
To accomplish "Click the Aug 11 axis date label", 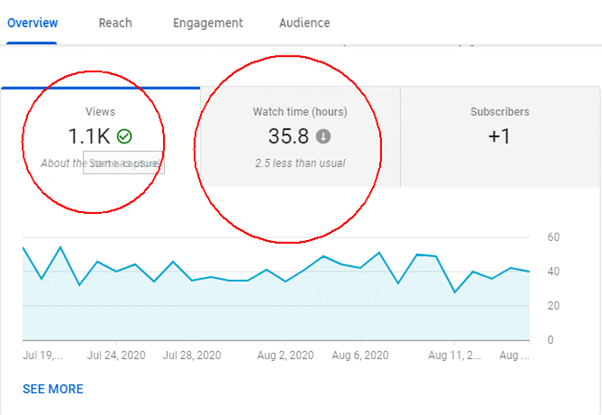I will pos(455,355).
